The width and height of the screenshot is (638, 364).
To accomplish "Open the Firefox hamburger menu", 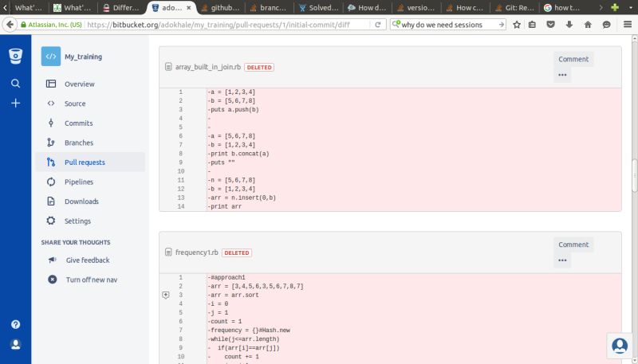I will [x=628, y=25].
